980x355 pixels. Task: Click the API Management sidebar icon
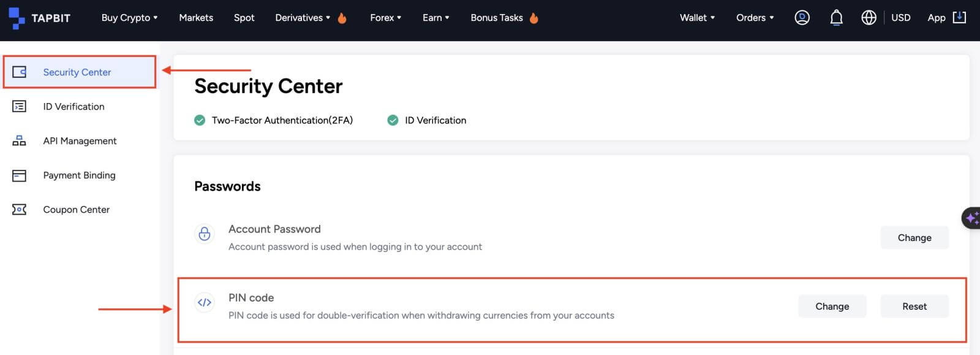(x=19, y=141)
